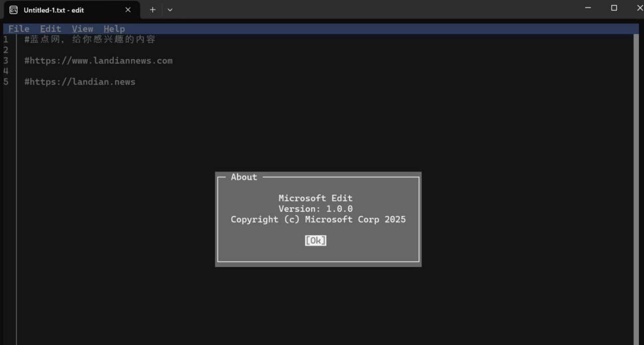Click the first line with Chinese text
Screen dimensions: 644x345
point(90,39)
